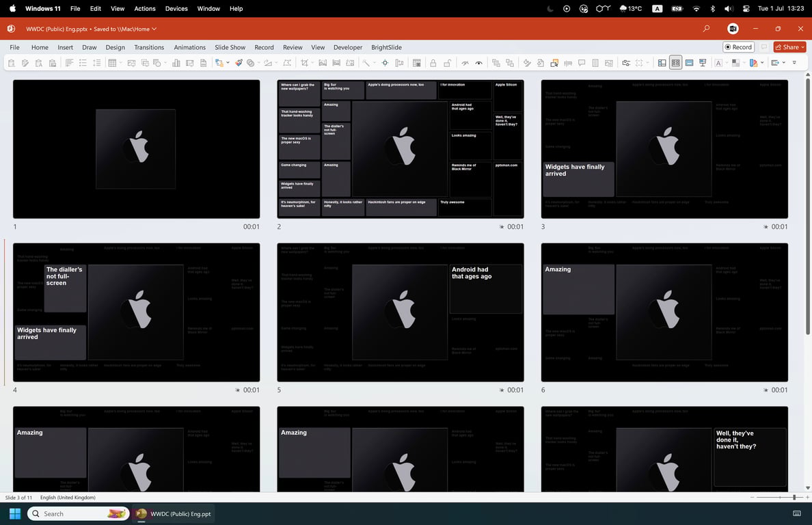Click the zoom in plus in status bar
This screenshot has width=812, height=525.
pyautogui.click(x=807, y=498)
